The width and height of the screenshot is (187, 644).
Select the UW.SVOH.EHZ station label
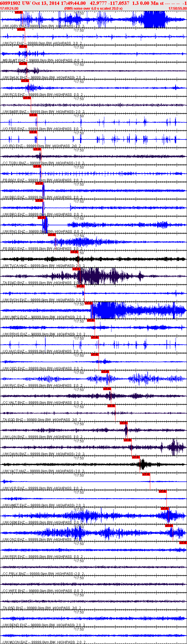(15, 300)
